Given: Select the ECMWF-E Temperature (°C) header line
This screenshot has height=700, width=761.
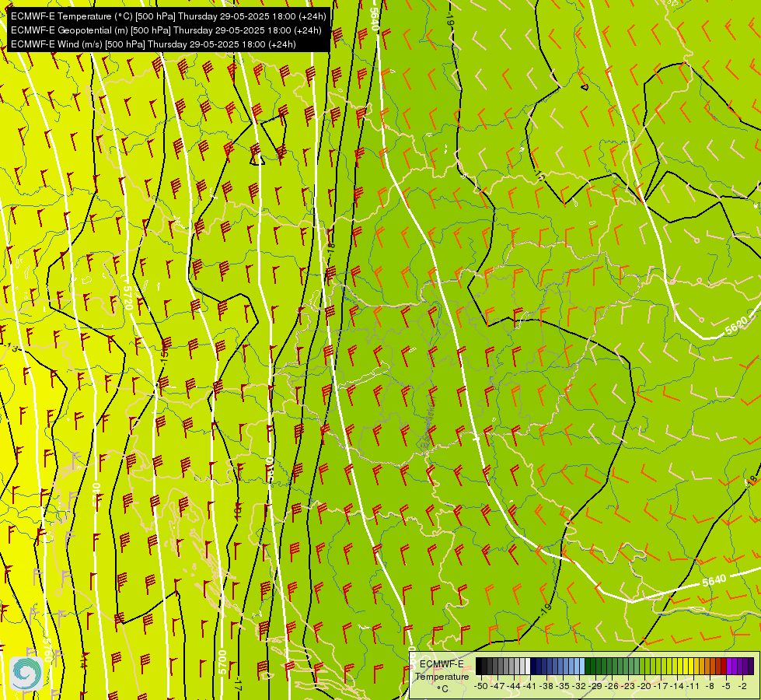Looking at the screenshot, I should point(169,16).
